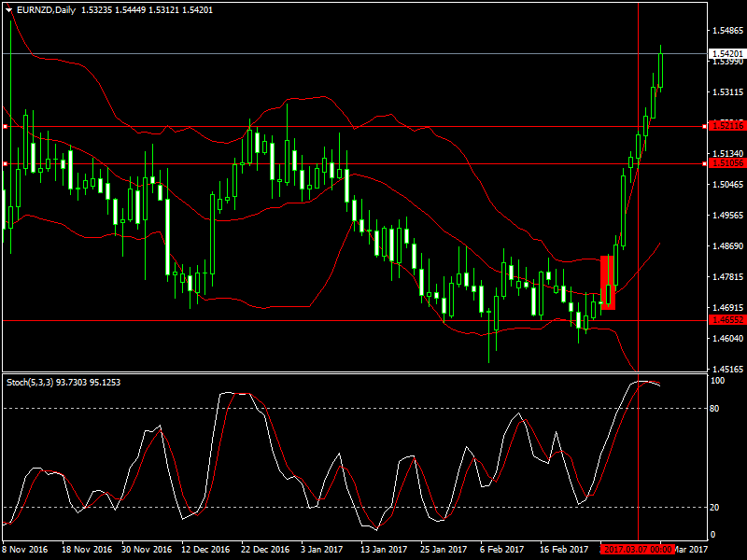This screenshot has height=560, width=747.
Task: Click the stochastic 100 scale label
Action: coord(717,381)
